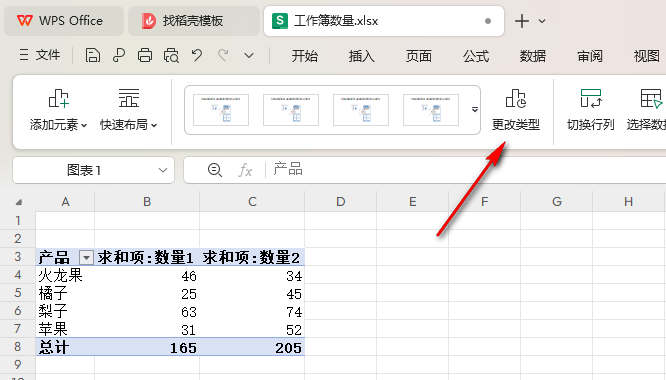Viewport: 666px width, 380px height.
Task: Select column B header
Action: click(x=147, y=202)
